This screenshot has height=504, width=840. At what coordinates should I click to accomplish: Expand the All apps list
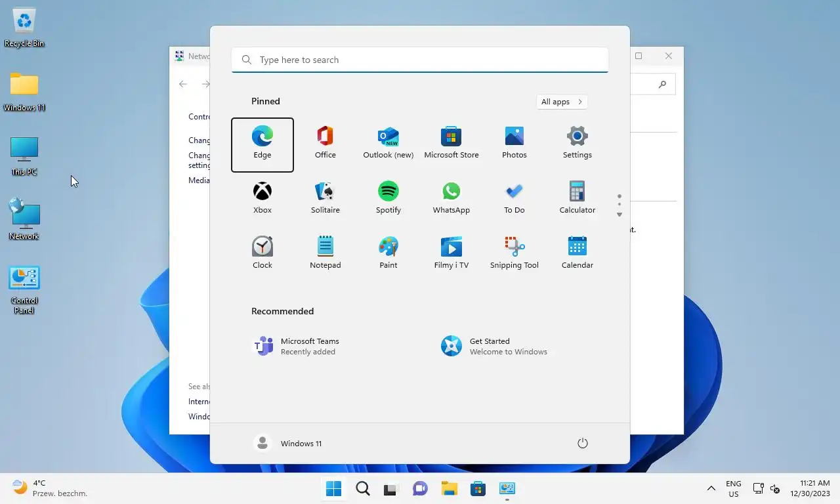[562, 102]
